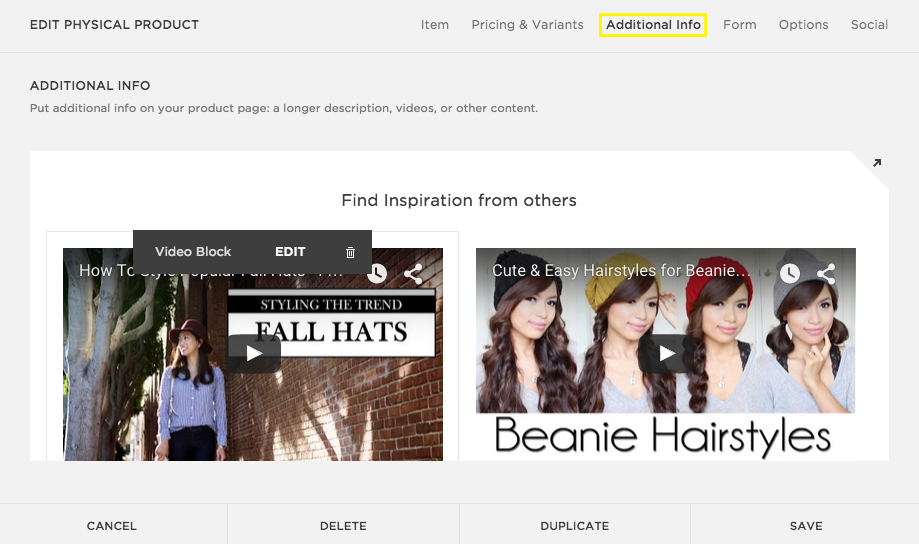Duplicate this product
919x544 pixels.
pyautogui.click(x=574, y=525)
